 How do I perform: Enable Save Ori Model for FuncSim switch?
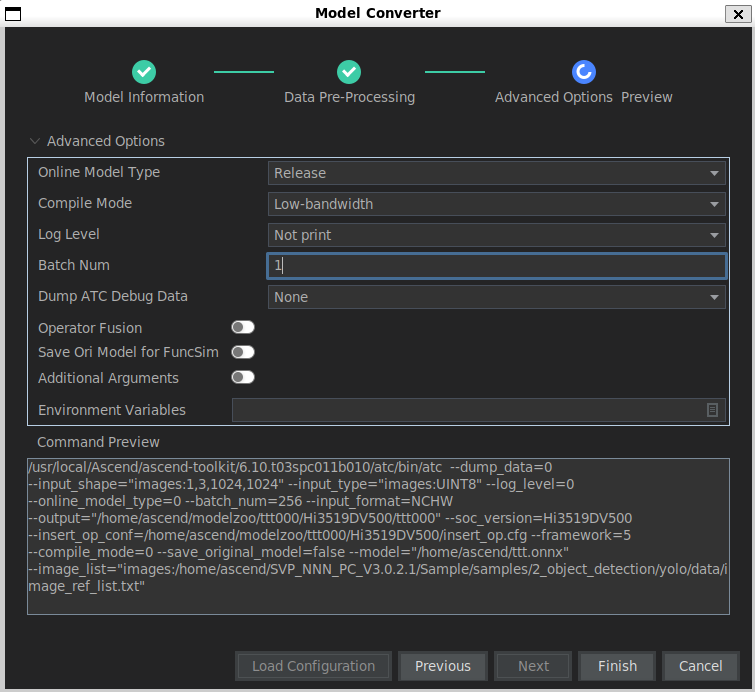[243, 352]
